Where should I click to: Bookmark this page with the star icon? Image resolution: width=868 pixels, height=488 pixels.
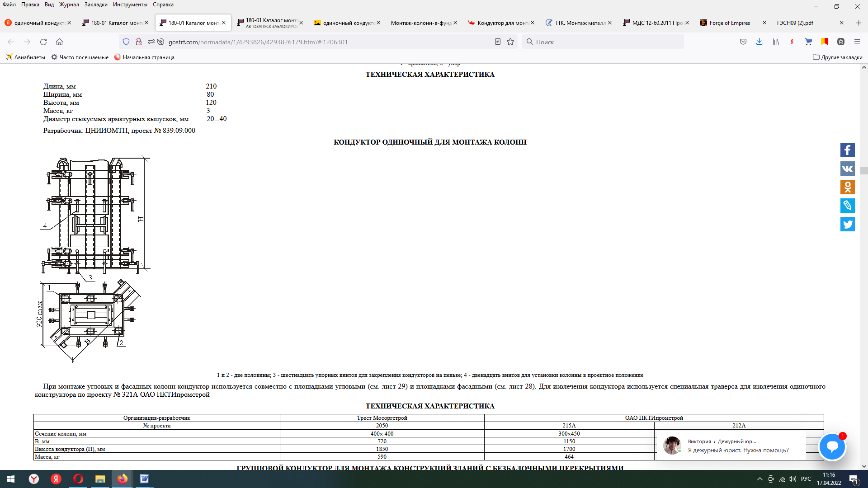click(x=510, y=42)
